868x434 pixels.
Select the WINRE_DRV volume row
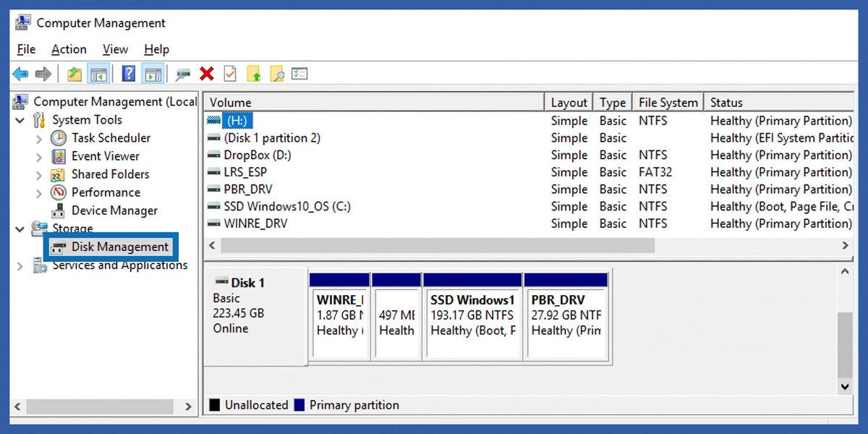pyautogui.click(x=529, y=224)
